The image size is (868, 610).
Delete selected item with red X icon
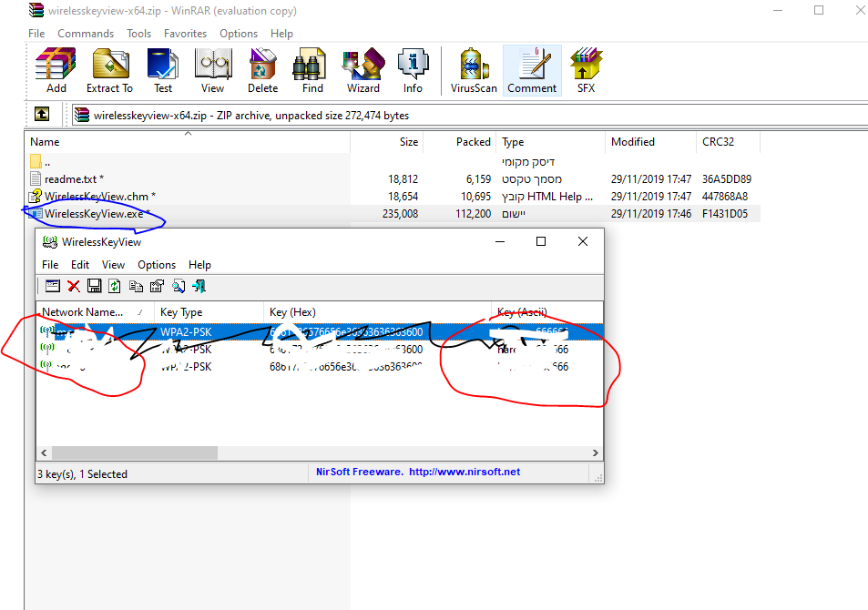pyautogui.click(x=74, y=286)
